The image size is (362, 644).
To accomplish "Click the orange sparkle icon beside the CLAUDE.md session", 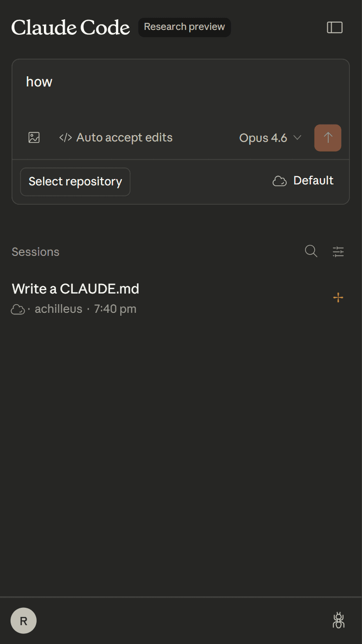I will coord(338,297).
